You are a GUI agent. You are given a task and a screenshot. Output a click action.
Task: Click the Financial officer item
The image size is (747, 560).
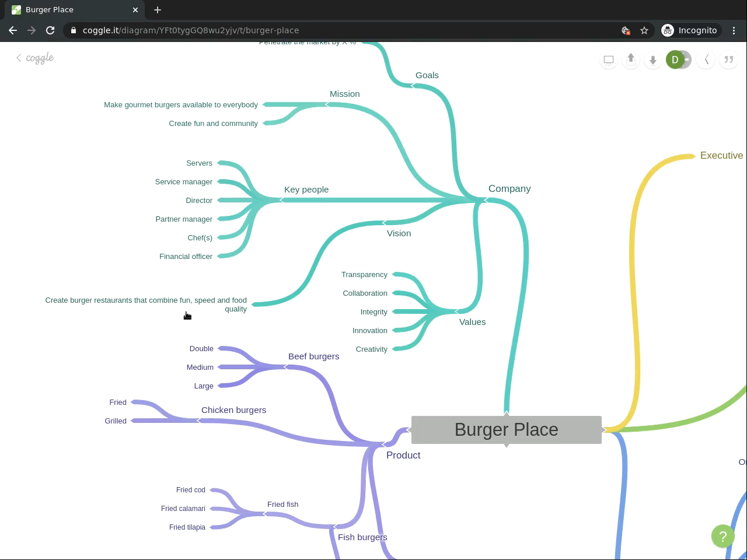[186, 257]
